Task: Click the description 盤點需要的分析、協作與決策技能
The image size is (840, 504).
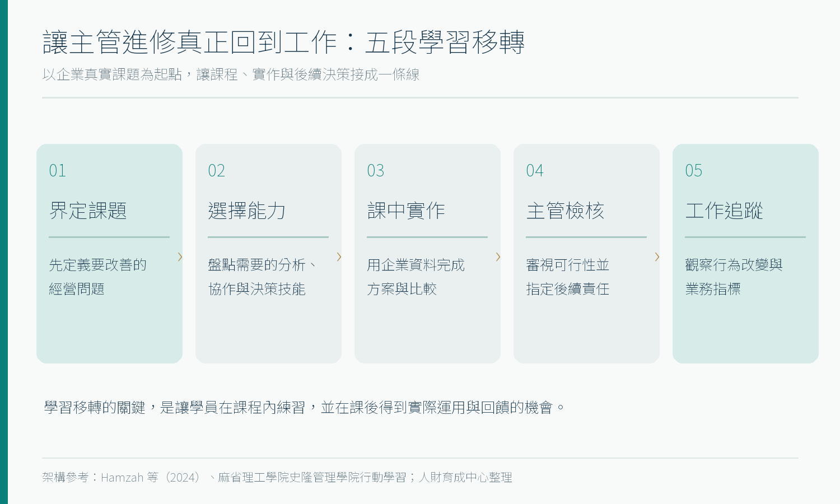Action: tap(262, 277)
